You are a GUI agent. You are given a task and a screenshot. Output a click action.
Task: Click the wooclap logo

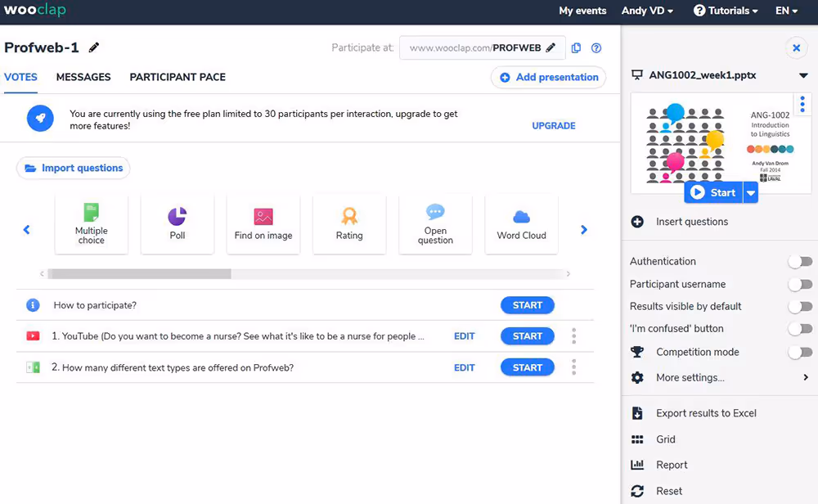(x=34, y=9)
